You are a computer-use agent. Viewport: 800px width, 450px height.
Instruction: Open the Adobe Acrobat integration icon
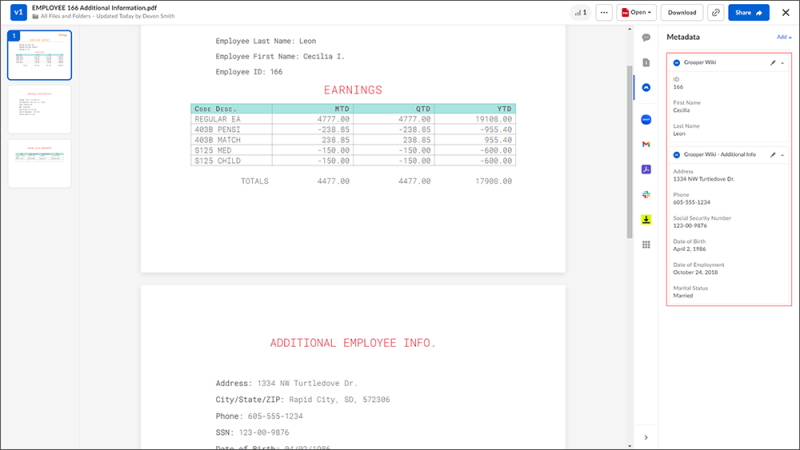[646, 169]
